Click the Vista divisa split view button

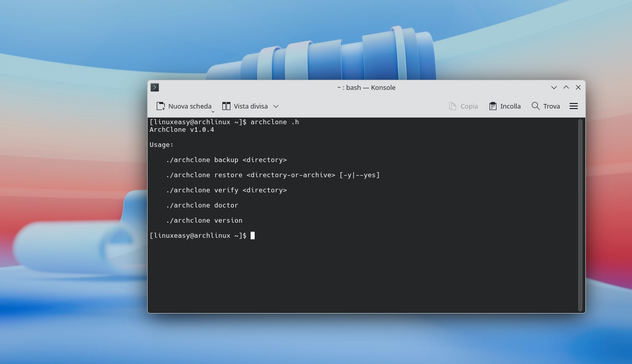click(x=245, y=106)
